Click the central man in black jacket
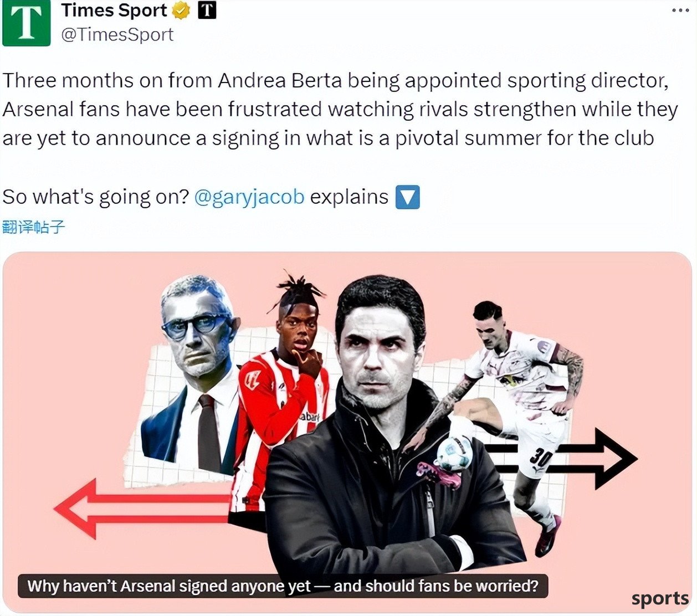697x616 pixels. tap(388, 432)
